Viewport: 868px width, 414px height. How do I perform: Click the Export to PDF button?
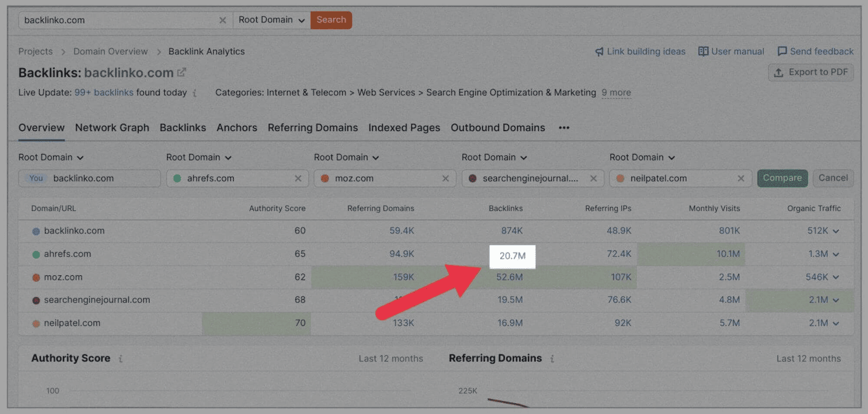pos(811,73)
